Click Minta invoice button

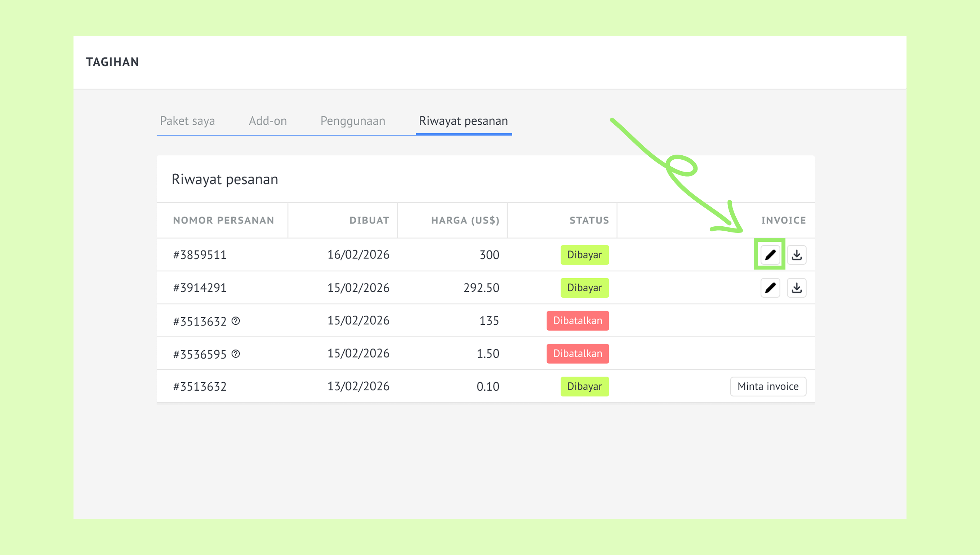pos(768,386)
